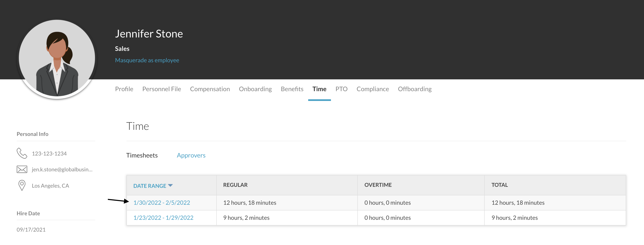Click Masquerade as employee link
This screenshot has width=644, height=245.
(x=147, y=60)
